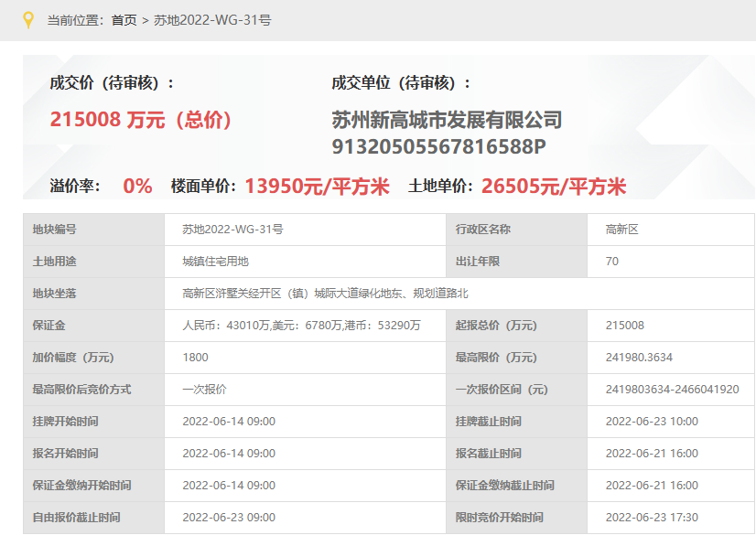
Task: Select credit code 91320505567816588P
Action: (x=438, y=146)
